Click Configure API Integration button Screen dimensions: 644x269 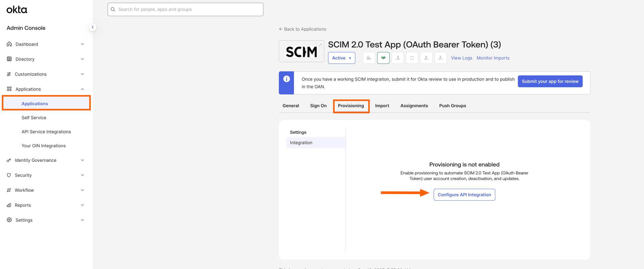[464, 195]
